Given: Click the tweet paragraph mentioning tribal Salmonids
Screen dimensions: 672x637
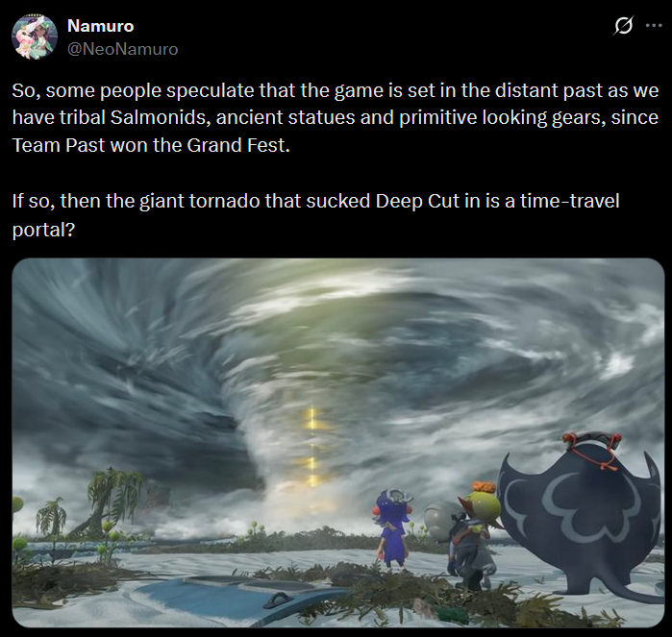Looking at the screenshot, I should click(336, 118).
